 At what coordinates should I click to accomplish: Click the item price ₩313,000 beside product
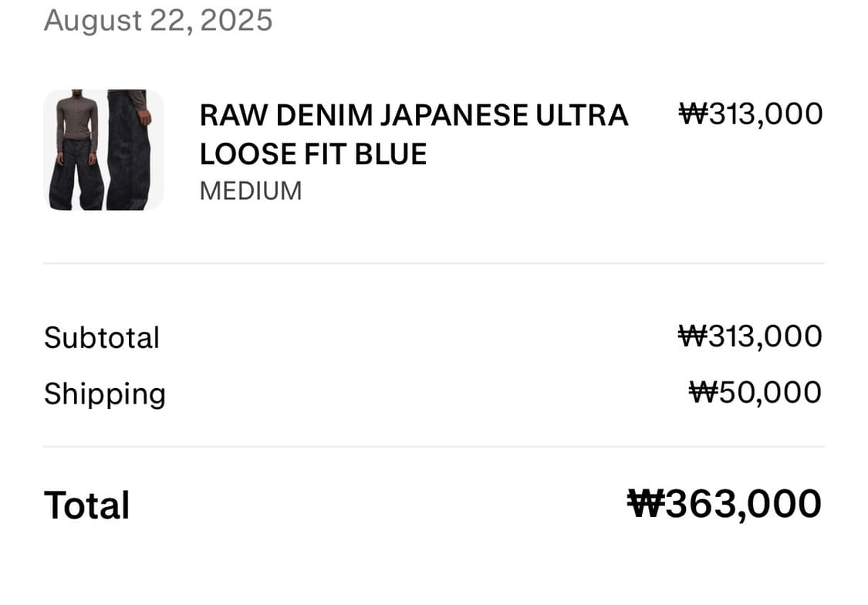[x=751, y=114]
